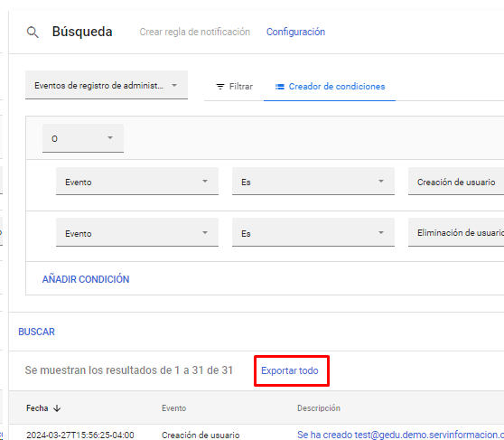This screenshot has height=440, width=504.
Task: Open the second Es operator dropdown
Action: [313, 232]
